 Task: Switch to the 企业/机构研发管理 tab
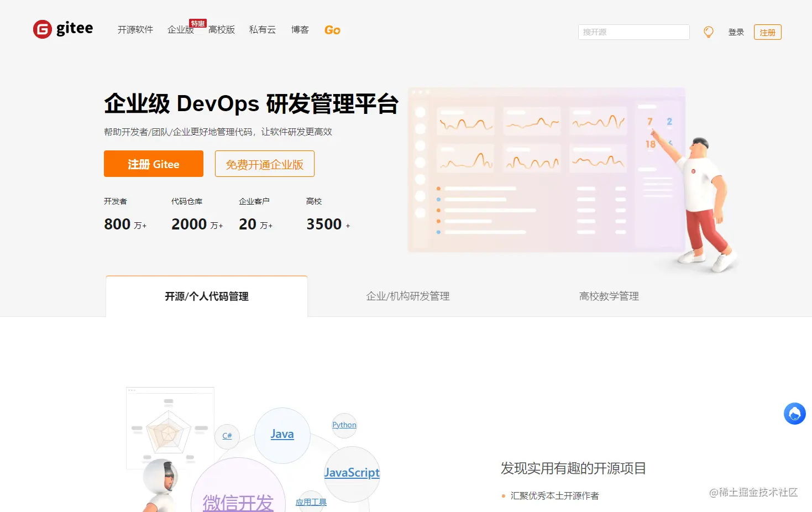point(408,296)
